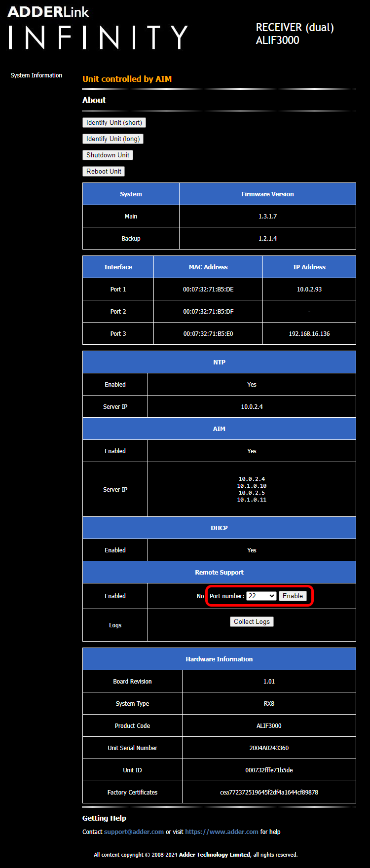Click the About heading
Viewport: 370px width, 868px height.
94,100
